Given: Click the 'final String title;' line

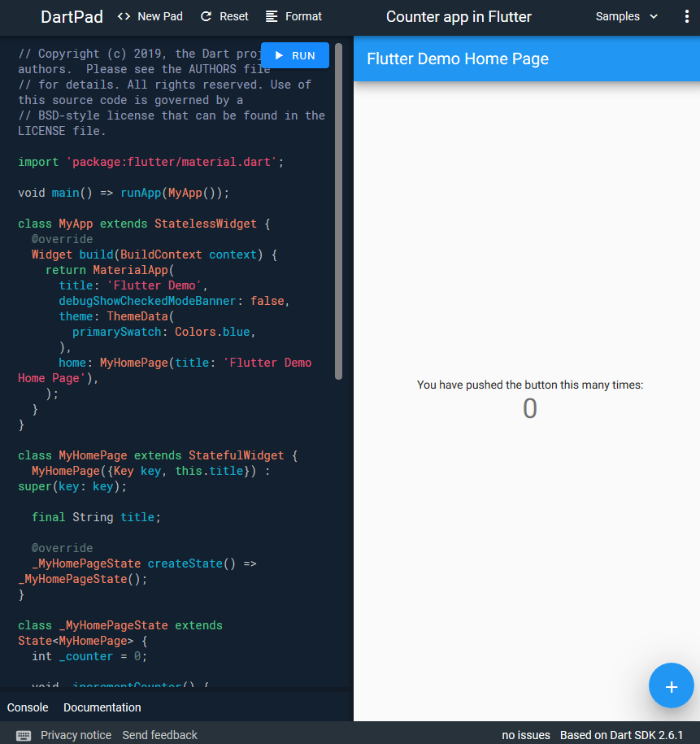Looking at the screenshot, I should click(96, 517).
